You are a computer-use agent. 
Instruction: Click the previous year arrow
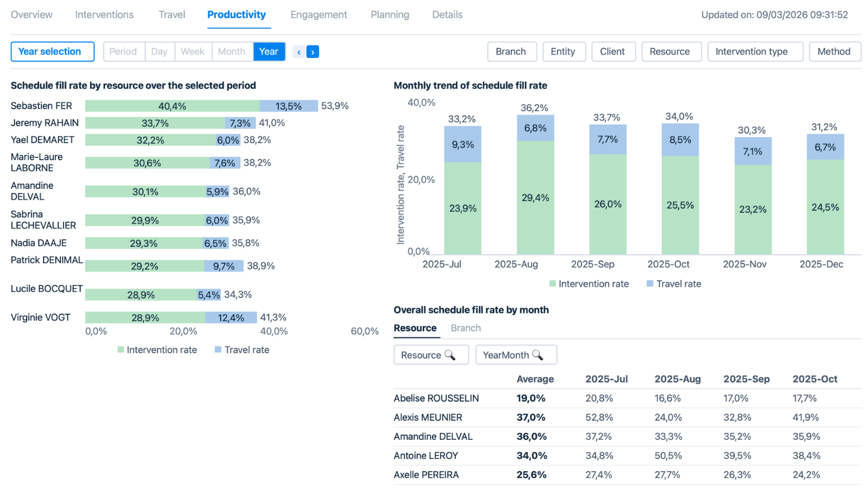[x=299, y=52]
